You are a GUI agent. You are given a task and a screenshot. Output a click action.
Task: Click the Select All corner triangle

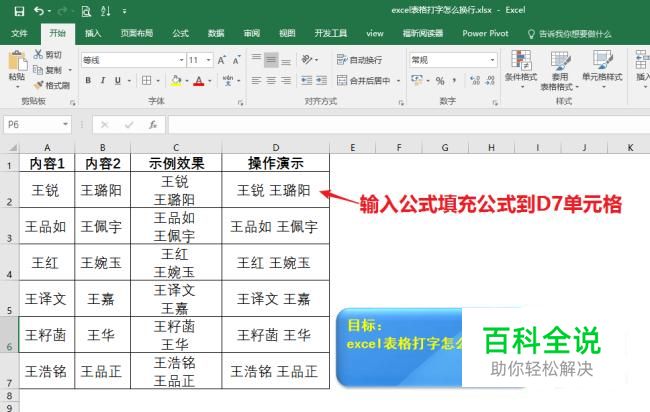[12, 148]
